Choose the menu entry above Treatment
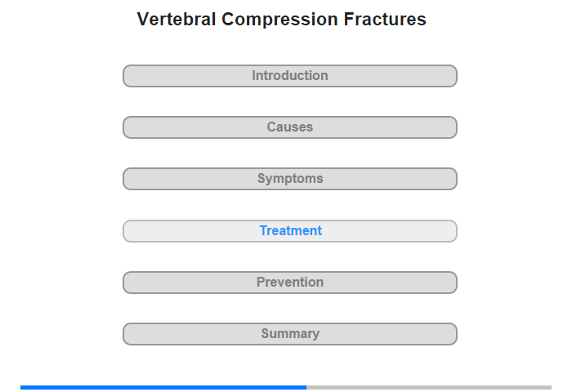 pos(289,179)
